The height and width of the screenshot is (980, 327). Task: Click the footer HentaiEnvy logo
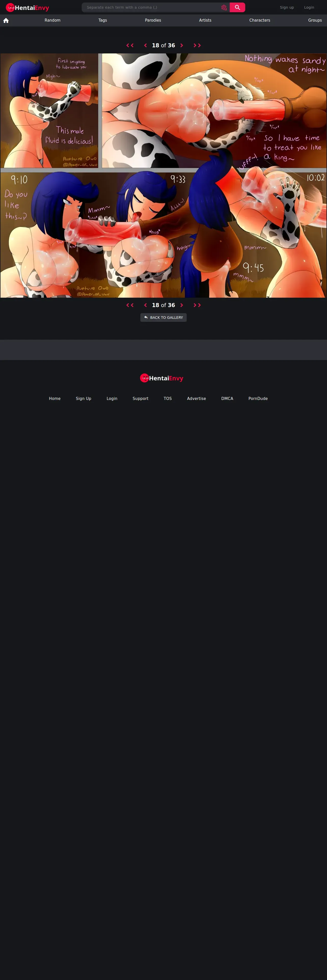coord(162,378)
